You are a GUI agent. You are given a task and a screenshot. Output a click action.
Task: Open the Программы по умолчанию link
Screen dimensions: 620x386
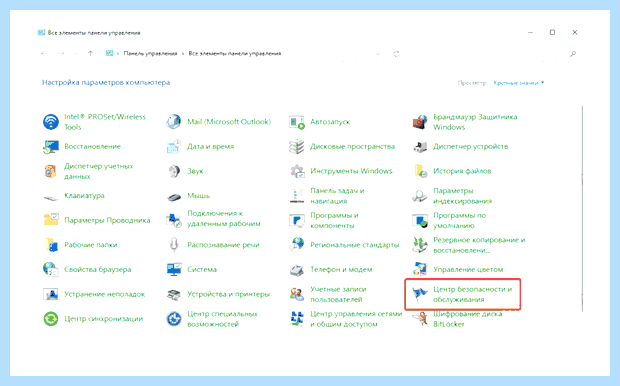pos(459,220)
